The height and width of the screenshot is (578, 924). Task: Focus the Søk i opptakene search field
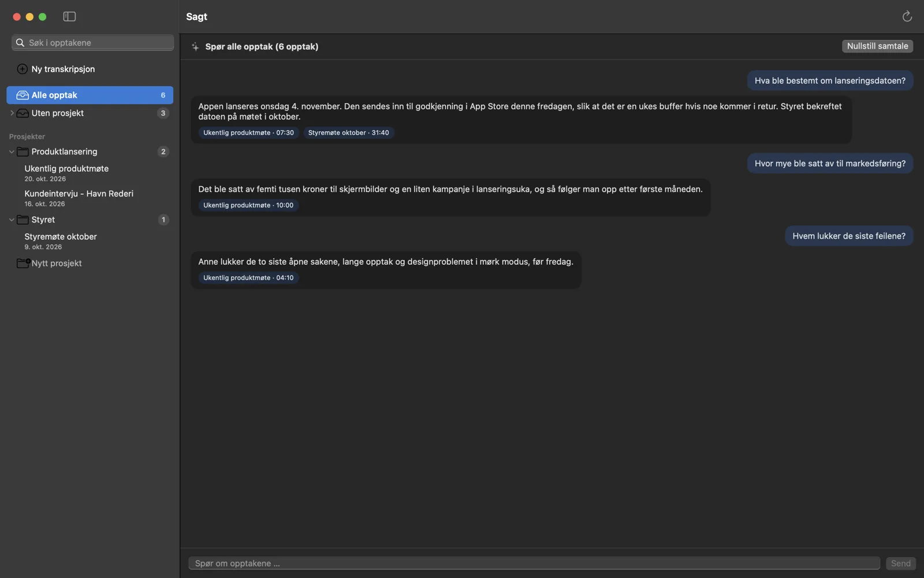click(x=92, y=43)
